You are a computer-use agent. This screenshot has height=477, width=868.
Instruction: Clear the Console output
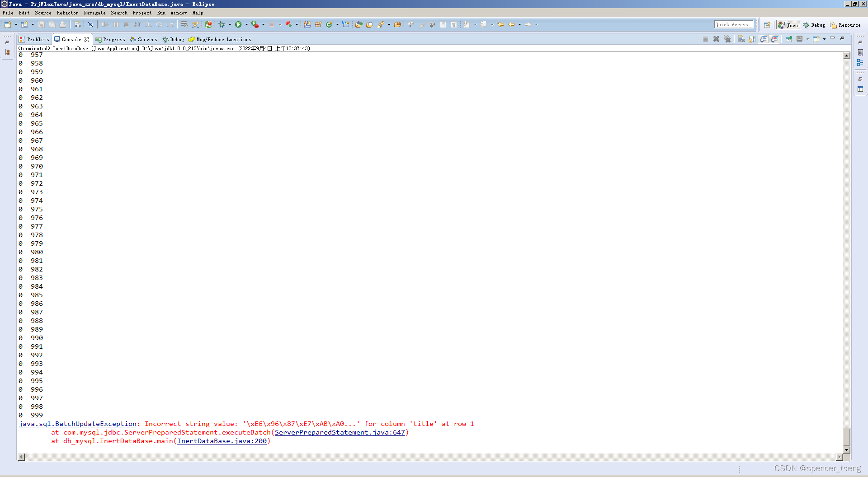741,39
